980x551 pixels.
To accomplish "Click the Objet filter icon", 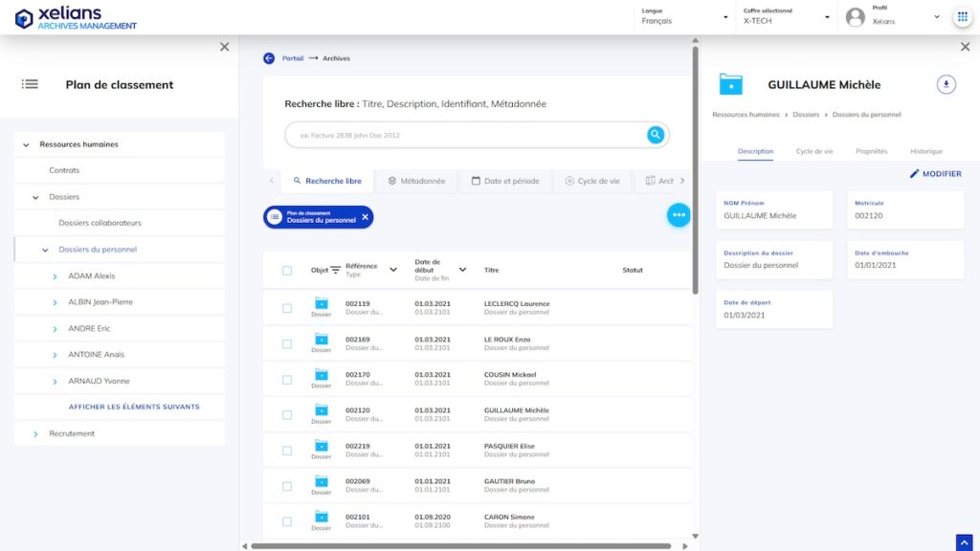I will pos(336,270).
